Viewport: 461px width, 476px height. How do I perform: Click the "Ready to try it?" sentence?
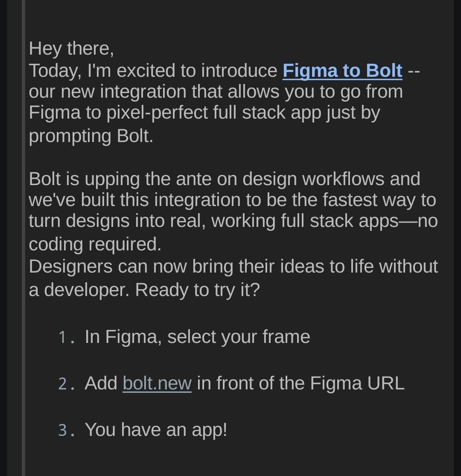tap(198, 290)
